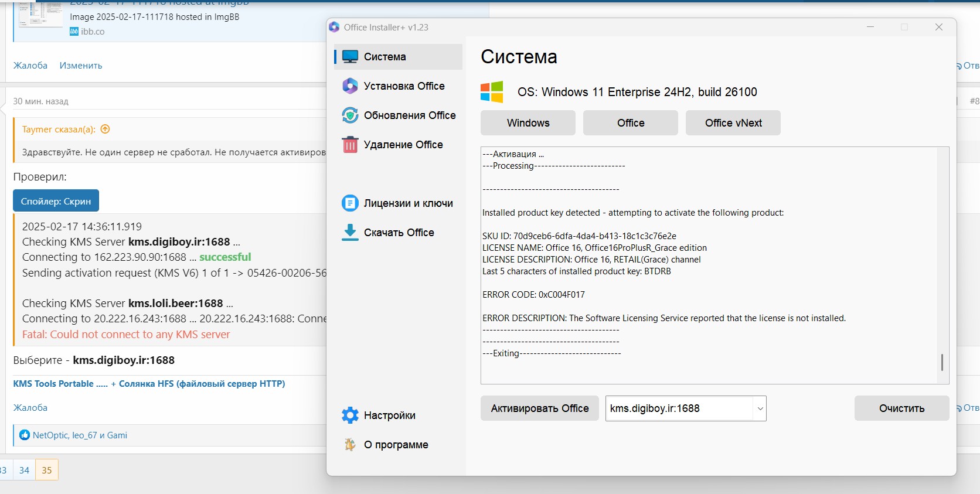Open the Система section label

pos(384,57)
